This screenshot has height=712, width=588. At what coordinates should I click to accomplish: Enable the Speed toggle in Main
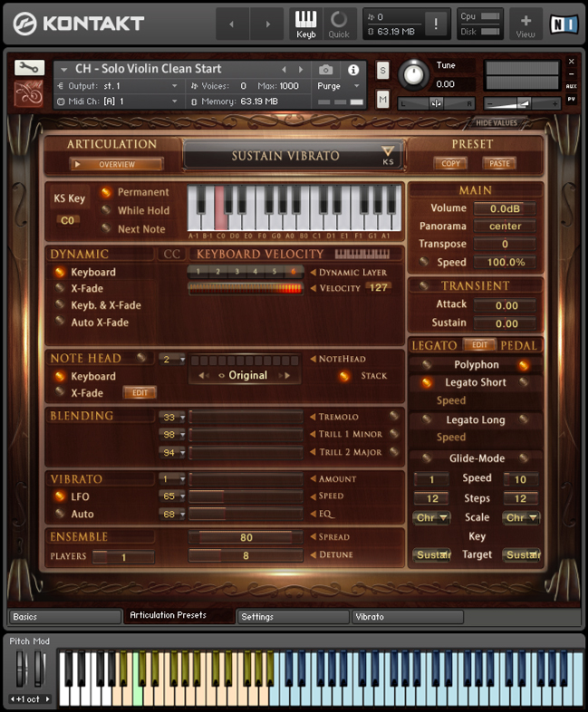(424, 262)
